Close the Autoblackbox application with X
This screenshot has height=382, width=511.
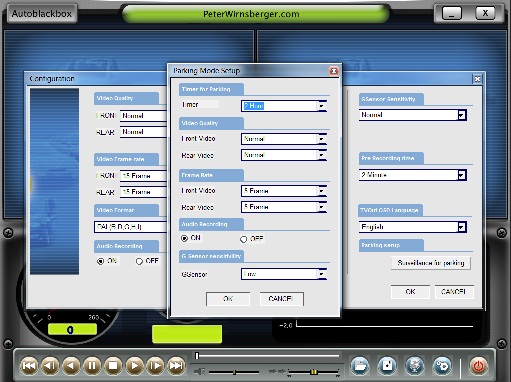click(x=485, y=14)
